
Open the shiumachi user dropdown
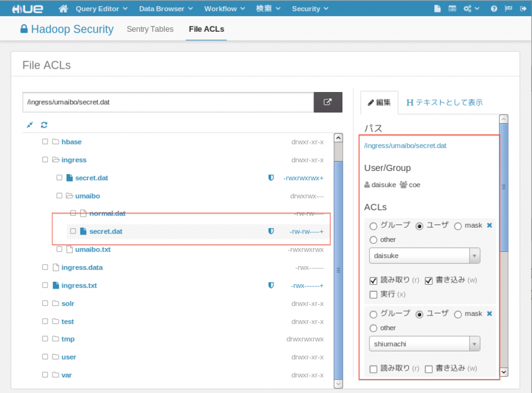coord(424,344)
